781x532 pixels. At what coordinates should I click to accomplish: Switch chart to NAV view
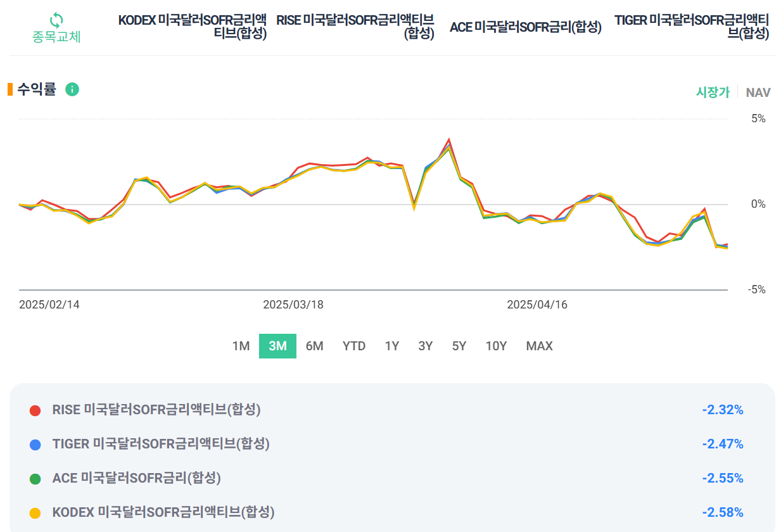758,92
